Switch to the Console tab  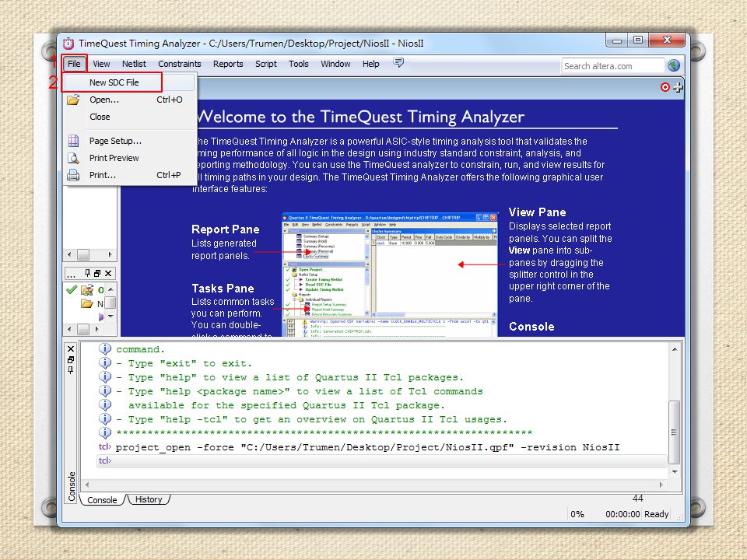[x=102, y=500]
